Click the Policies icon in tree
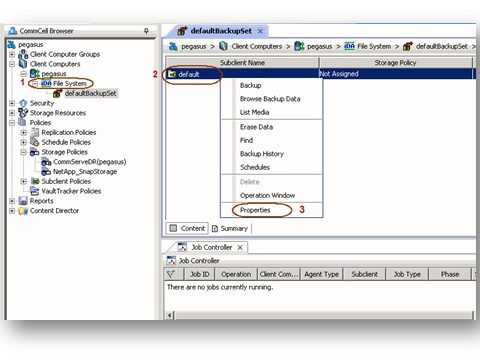Image resolution: width=480 pixels, height=363 pixels. [x=23, y=122]
